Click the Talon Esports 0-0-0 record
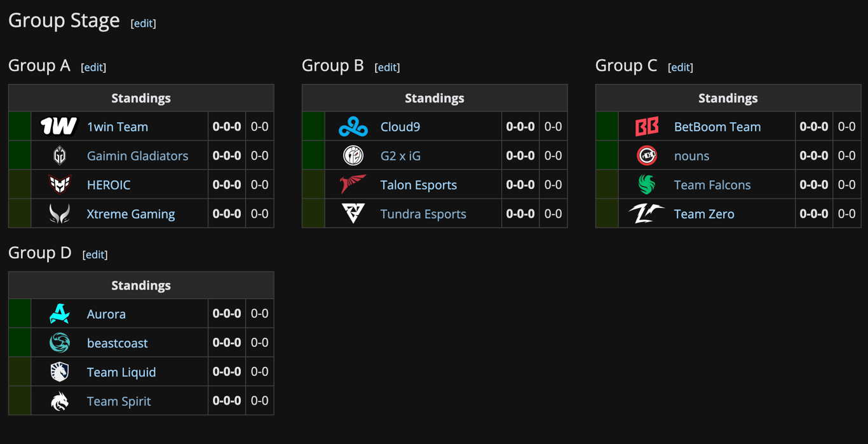Screen dimensions: 868x444 pos(520,184)
